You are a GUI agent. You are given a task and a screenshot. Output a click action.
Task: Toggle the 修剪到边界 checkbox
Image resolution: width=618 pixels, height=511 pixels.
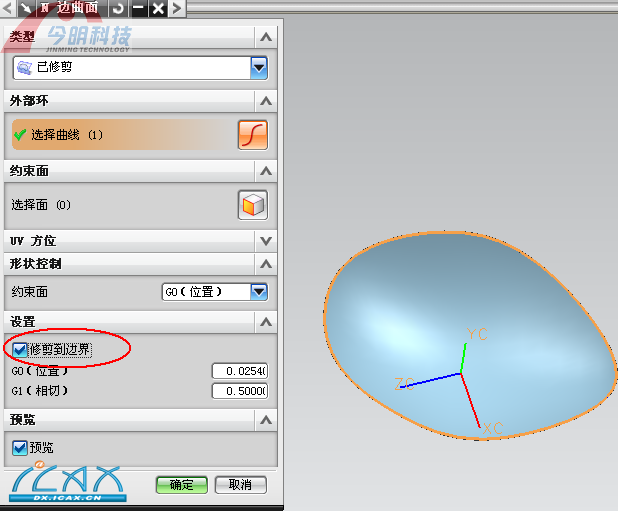click(19, 350)
